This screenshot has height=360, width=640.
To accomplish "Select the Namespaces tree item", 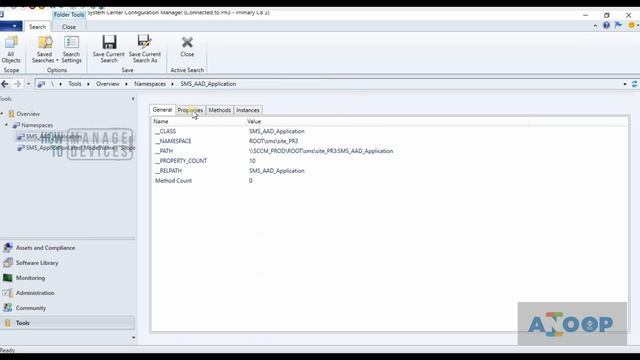I will coord(37,125).
